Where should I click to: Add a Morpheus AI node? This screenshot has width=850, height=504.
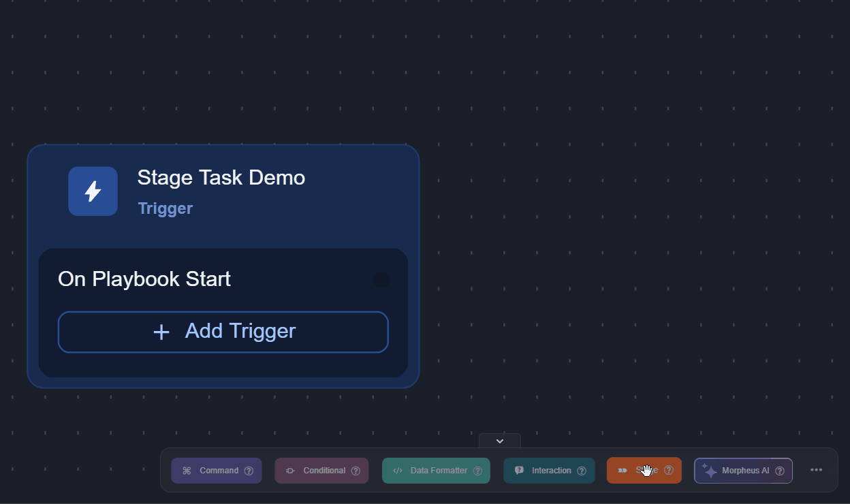[742, 470]
